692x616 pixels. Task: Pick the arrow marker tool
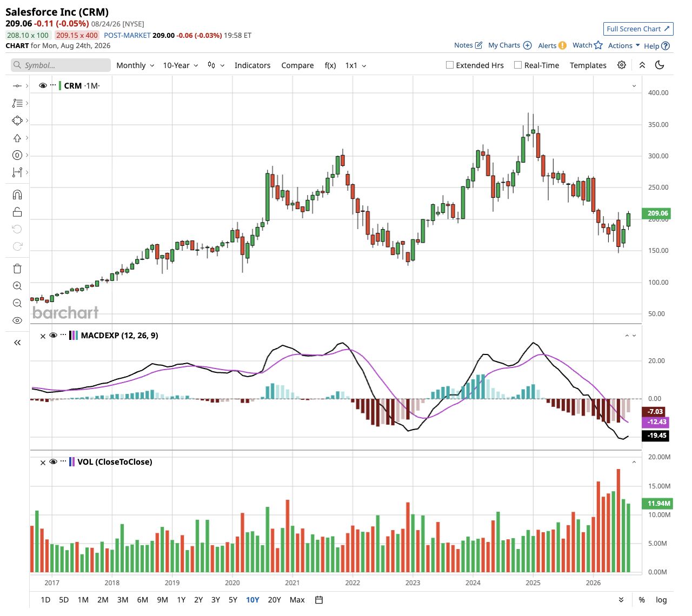[x=17, y=138]
